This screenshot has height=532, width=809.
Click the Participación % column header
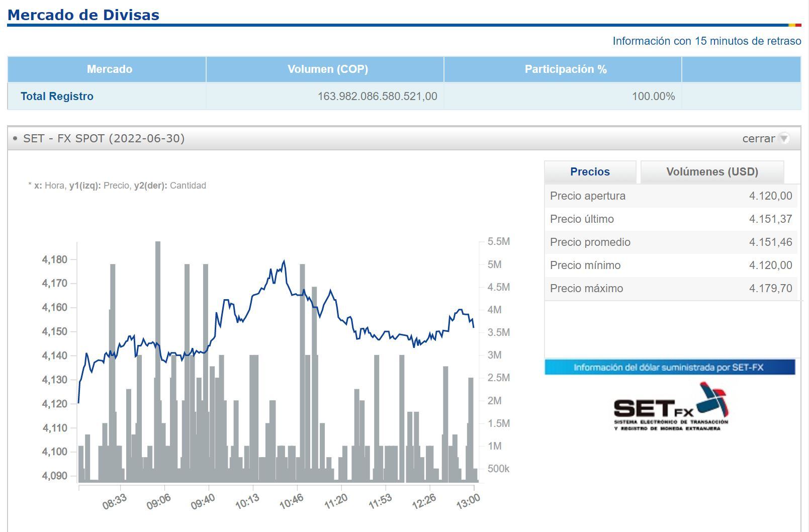pyautogui.click(x=565, y=69)
